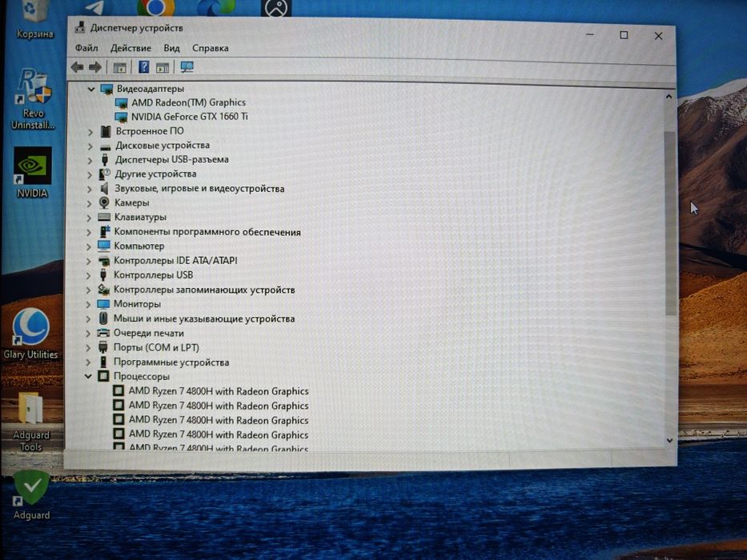
Task: Expand the Мыши и иные указывающие устройства node
Action: point(88,318)
